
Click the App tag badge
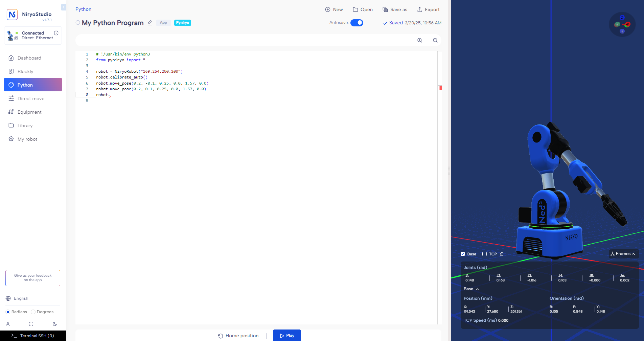[x=163, y=23]
